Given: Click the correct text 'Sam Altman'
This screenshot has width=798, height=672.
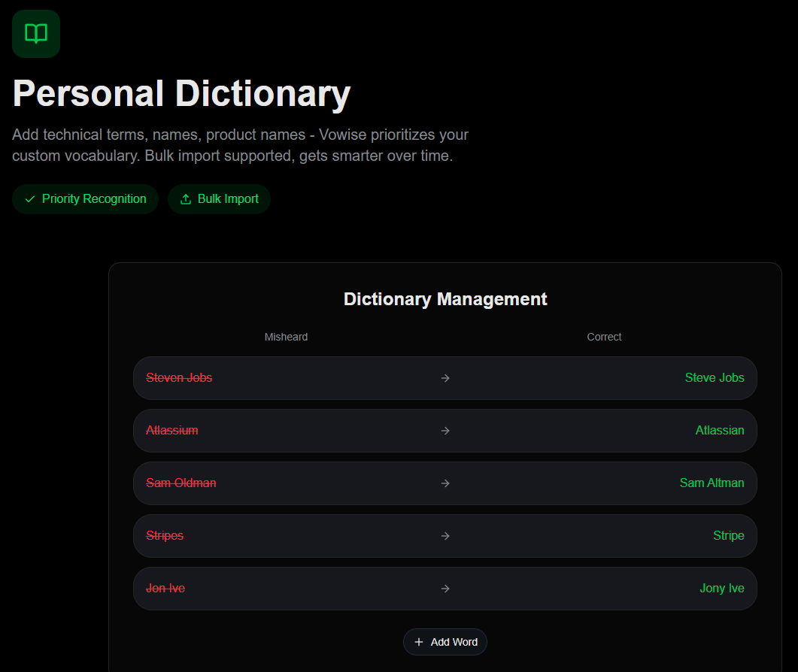Looking at the screenshot, I should tap(712, 483).
